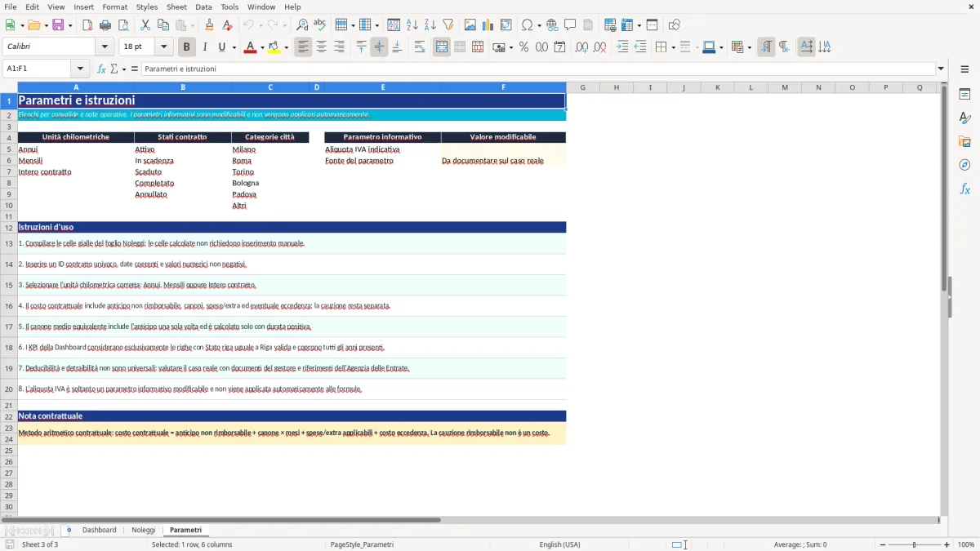
Task: Switch to the Noleggi sheet tab
Action: (144, 530)
